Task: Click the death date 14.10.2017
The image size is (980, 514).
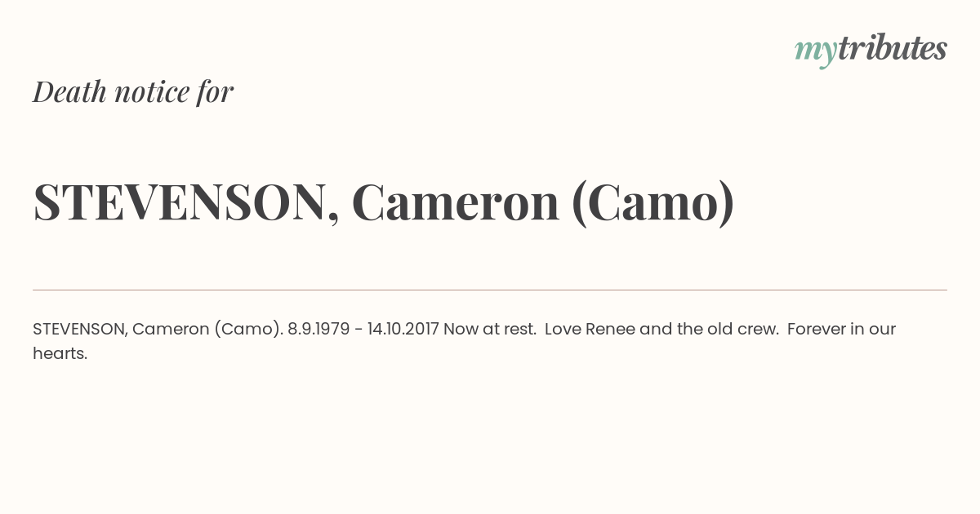Action: coord(403,329)
